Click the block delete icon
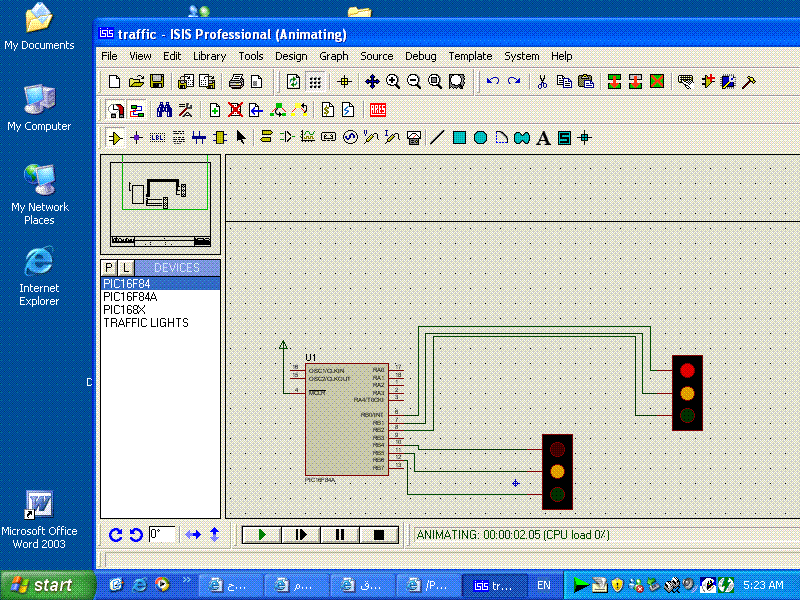The height and width of the screenshot is (600, 800). [x=657, y=82]
